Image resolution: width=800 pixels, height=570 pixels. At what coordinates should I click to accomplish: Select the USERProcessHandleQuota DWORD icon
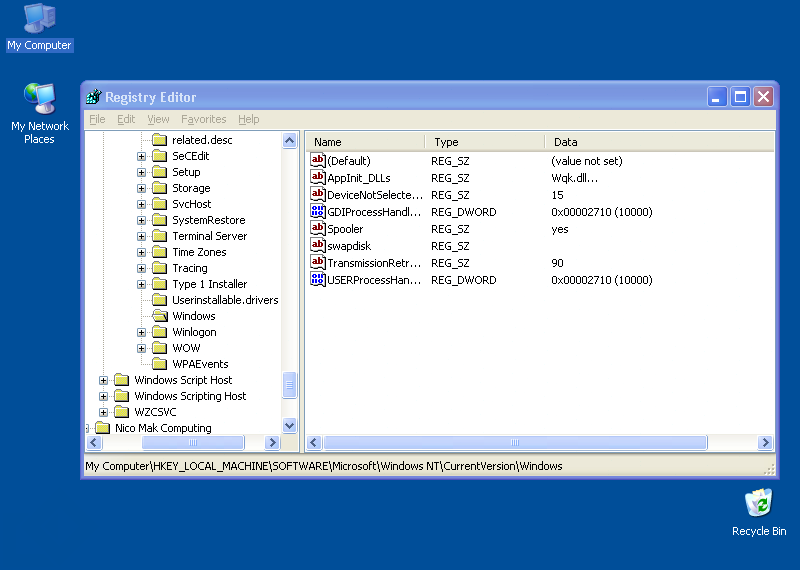pos(317,280)
